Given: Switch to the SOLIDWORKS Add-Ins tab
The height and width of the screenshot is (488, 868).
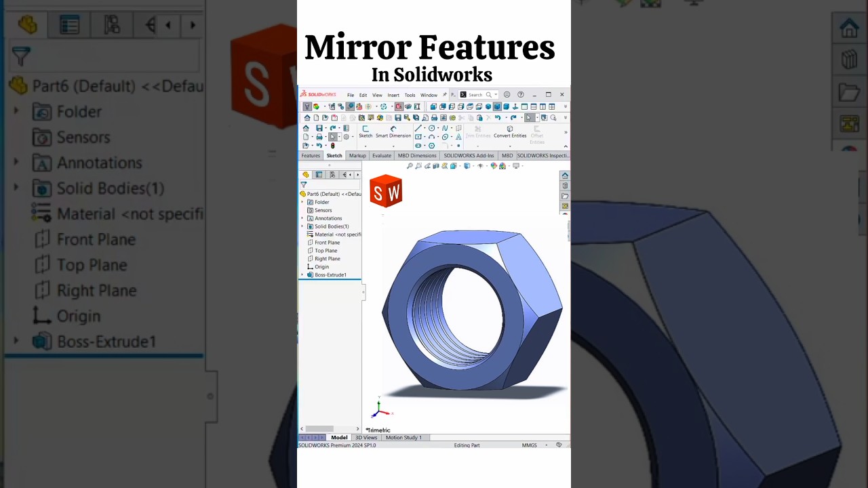Looking at the screenshot, I should coord(469,155).
